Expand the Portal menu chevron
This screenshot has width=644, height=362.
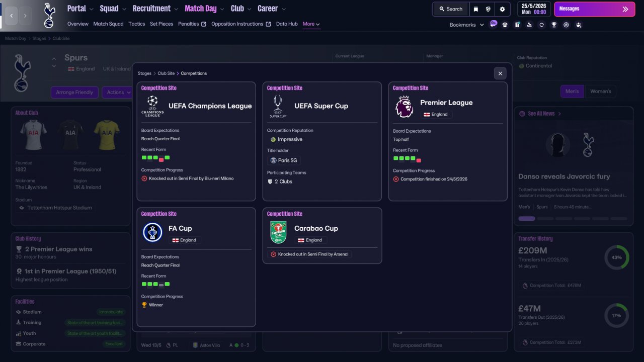coord(92,9)
